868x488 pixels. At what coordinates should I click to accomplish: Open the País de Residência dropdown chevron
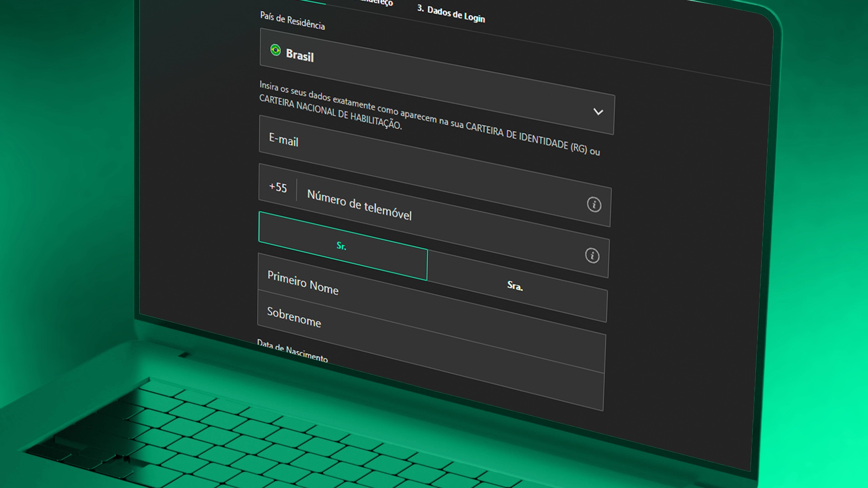click(x=598, y=112)
